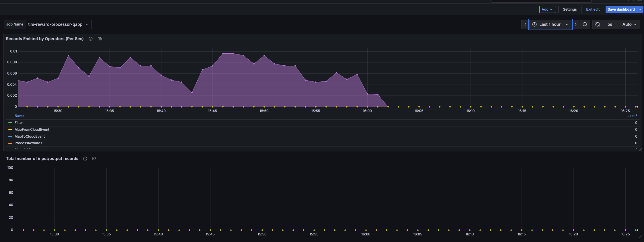Image resolution: width=644 pixels, height=242 pixels.
Task: Shift time range backward with left arrow
Action: point(525,24)
